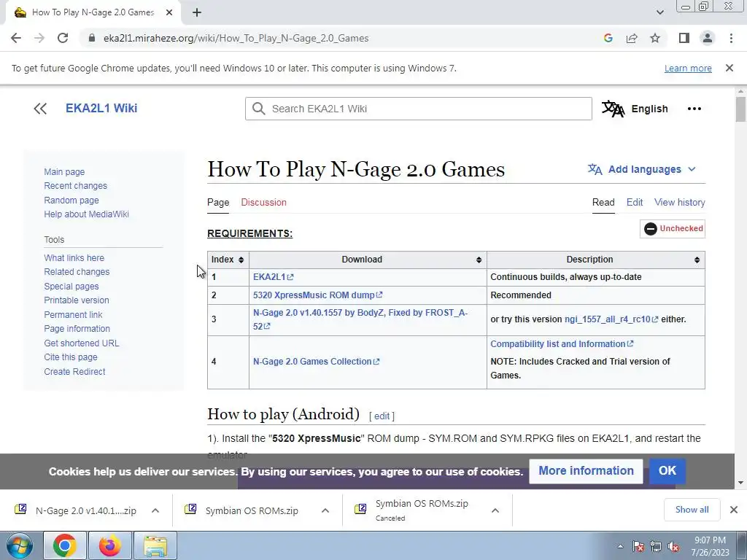Expand options for N-Gage 2.0 v1.40.1 download
The width and height of the screenshot is (747, 560).
point(155,510)
